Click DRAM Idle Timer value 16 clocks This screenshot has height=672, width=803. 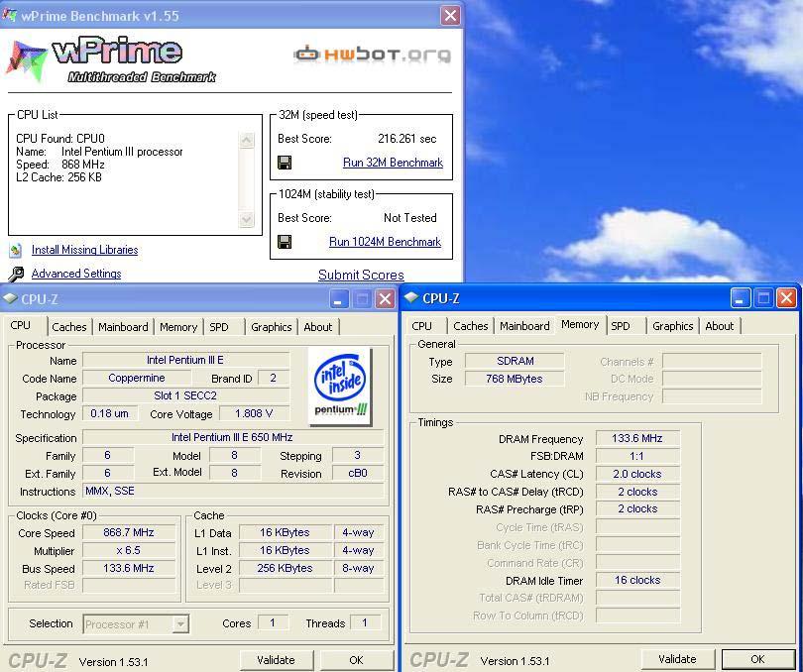(x=637, y=580)
